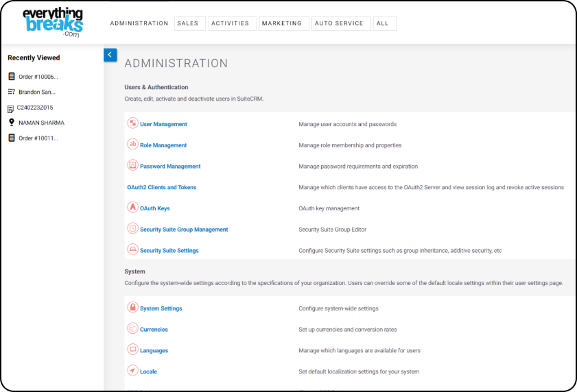Click the Password Management icon

pos(132,164)
